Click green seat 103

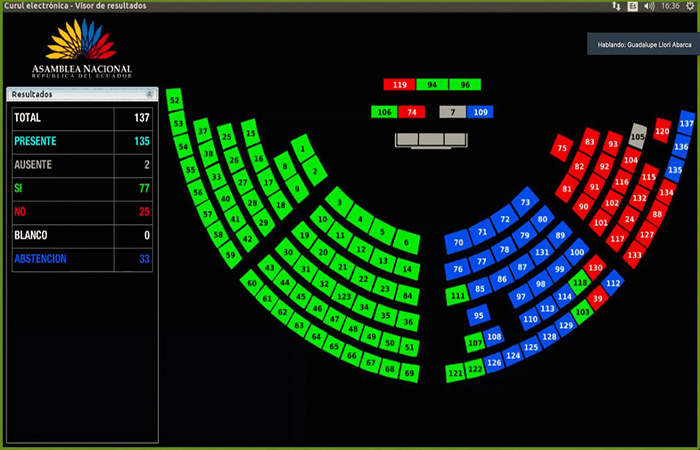pyautogui.click(x=582, y=312)
